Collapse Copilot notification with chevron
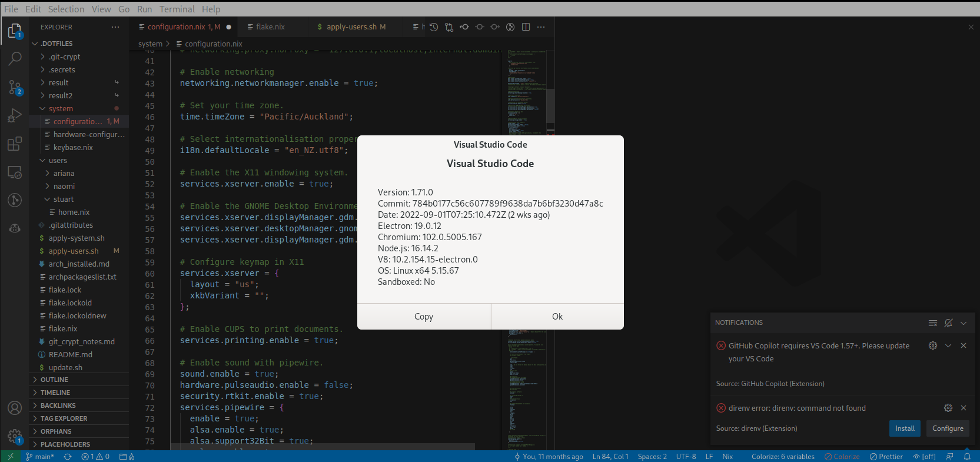 (x=948, y=345)
